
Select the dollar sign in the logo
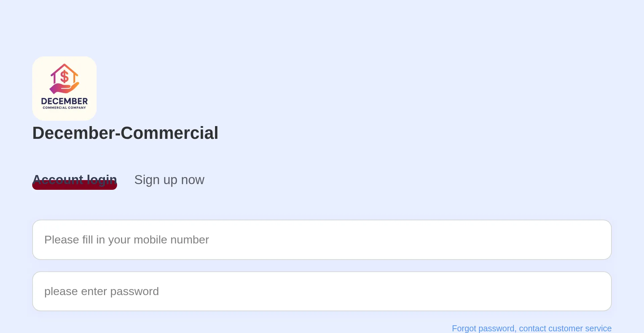pos(64,77)
